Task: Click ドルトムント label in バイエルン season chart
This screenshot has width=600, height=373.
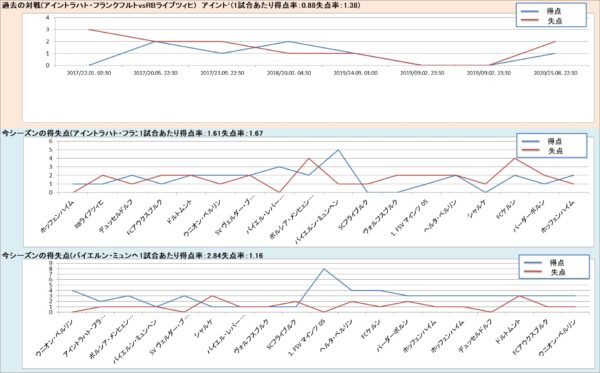Action: point(509,331)
